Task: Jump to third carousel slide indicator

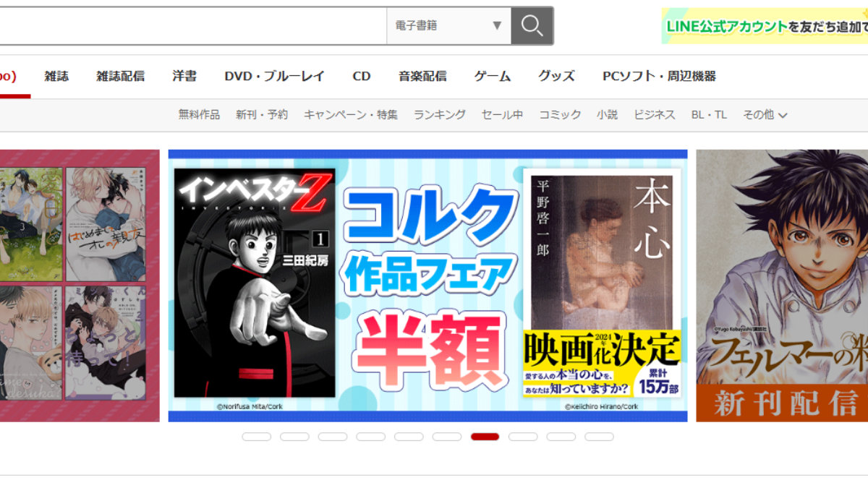Action: tap(333, 437)
